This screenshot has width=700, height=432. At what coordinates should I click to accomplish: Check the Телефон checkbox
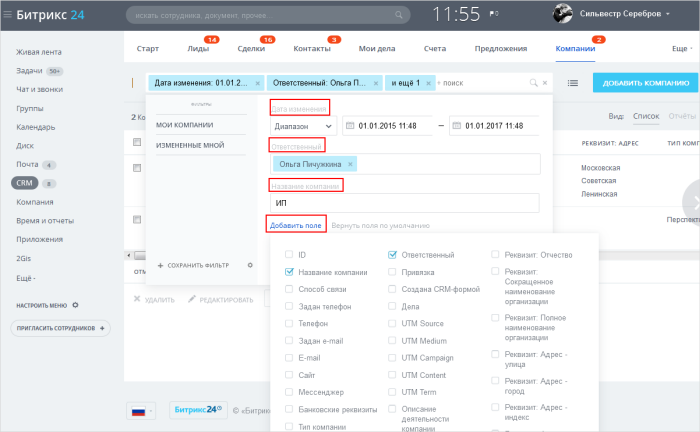tap(289, 324)
